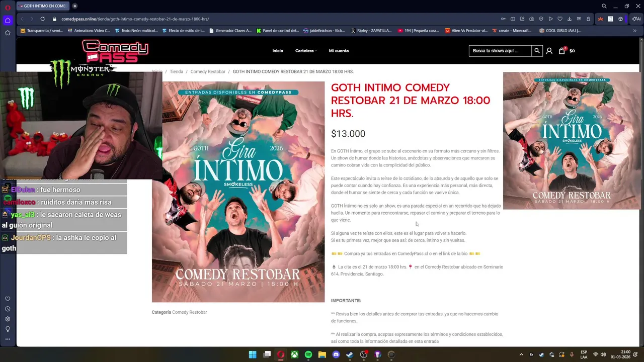Image resolution: width=644 pixels, height=362 pixels.
Task: Open the Opera sidebar home icon
Action: pyautogui.click(x=8, y=21)
